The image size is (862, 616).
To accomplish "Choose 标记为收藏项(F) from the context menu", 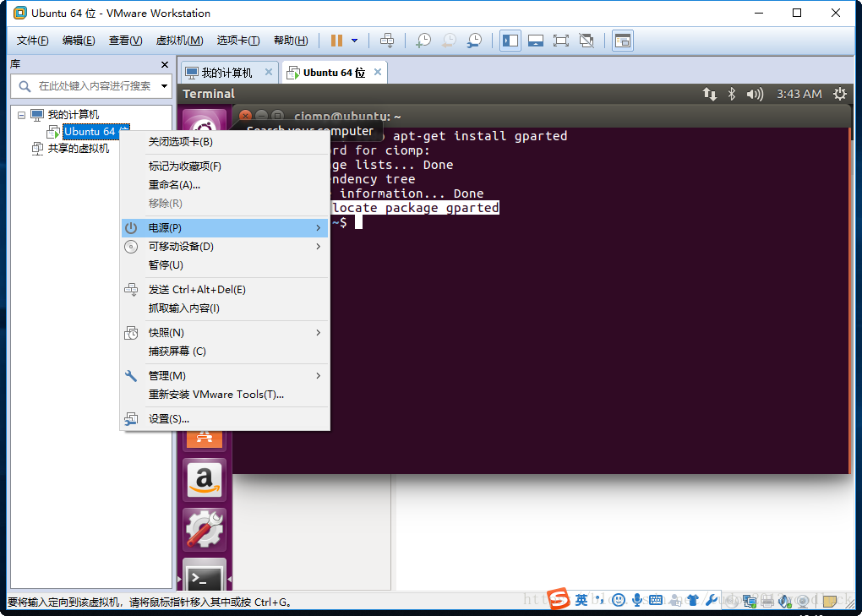I will [226, 166].
